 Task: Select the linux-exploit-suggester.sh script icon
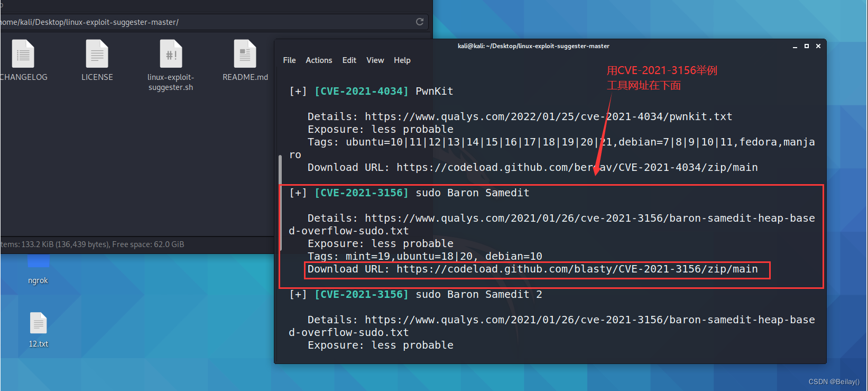pyautogui.click(x=171, y=54)
